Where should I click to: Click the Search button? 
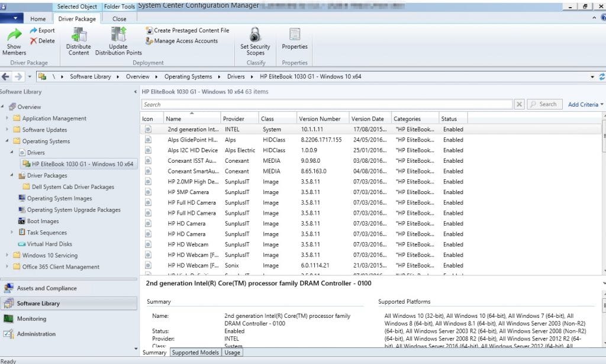point(544,104)
